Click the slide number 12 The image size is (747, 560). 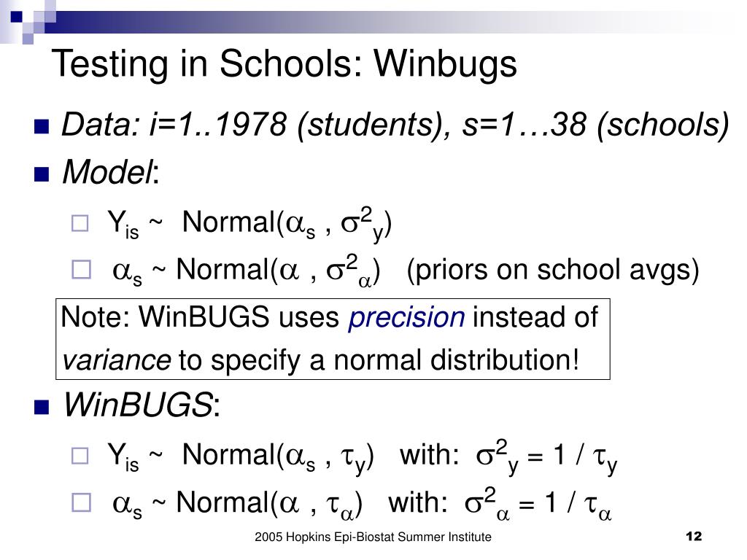[694, 536]
